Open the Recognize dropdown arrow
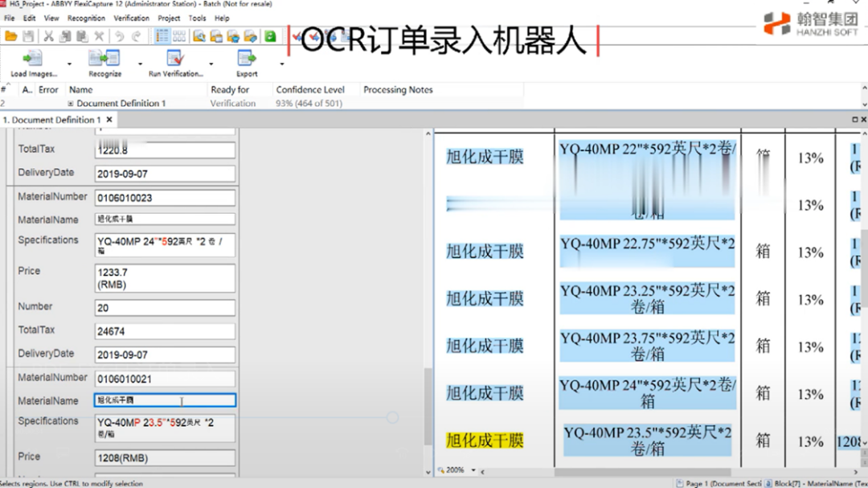The width and height of the screenshot is (868, 488). click(x=140, y=64)
